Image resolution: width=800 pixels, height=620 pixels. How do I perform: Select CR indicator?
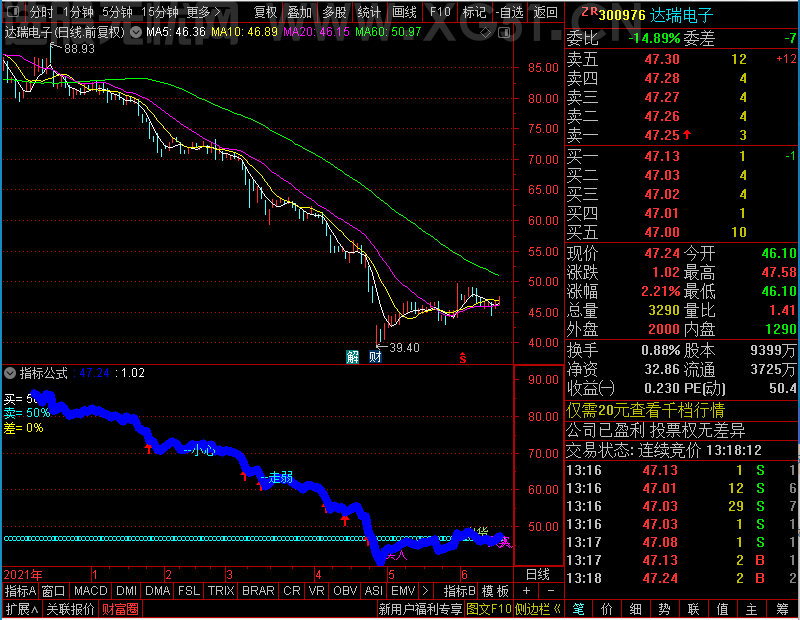(292, 591)
